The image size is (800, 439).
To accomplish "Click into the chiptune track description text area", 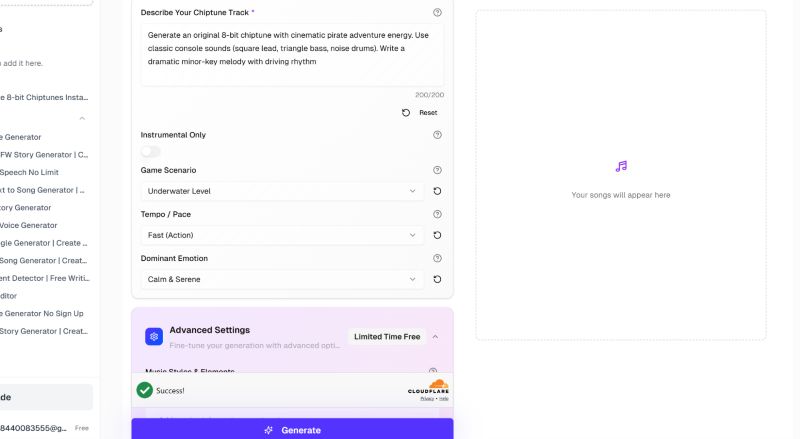I will (292, 55).
